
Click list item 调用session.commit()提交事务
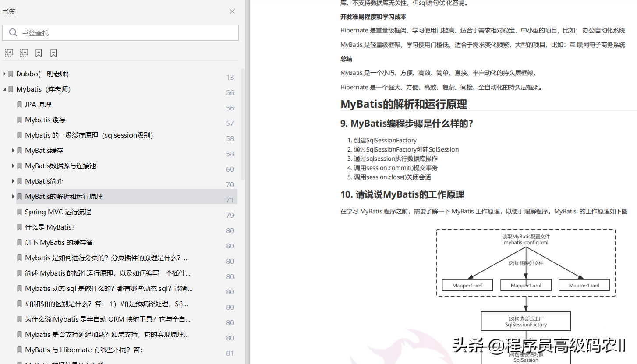[x=396, y=168]
